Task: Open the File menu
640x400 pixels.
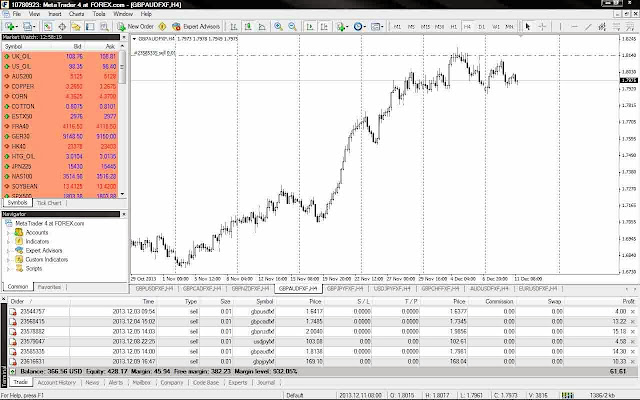Action: [x=17, y=14]
